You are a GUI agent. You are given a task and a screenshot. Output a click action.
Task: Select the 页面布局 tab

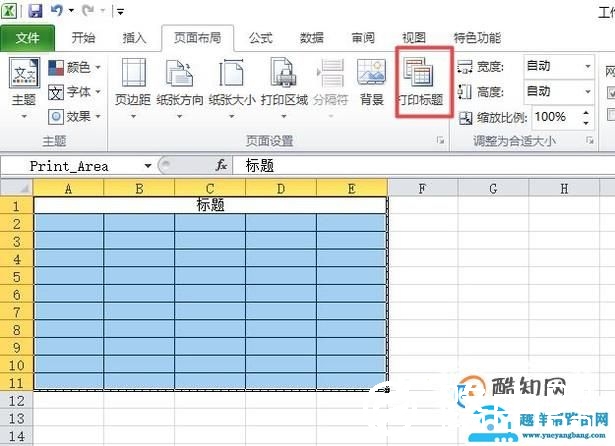point(197,38)
